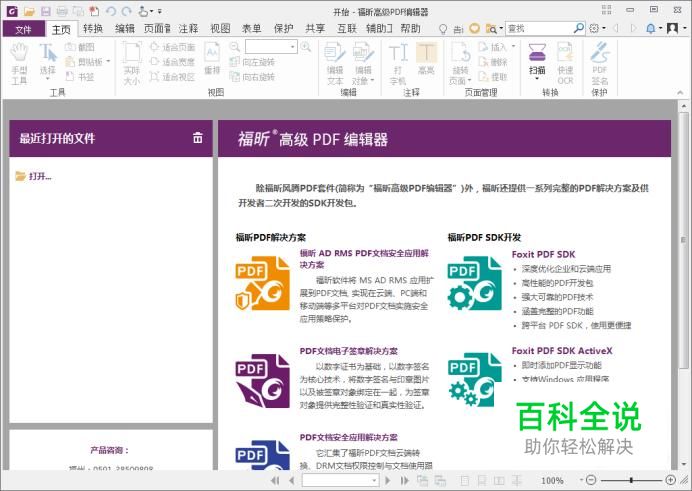Viewport: 692px width, 491px height.
Task: Clear recent files with the trash icon
Action: [x=198, y=138]
